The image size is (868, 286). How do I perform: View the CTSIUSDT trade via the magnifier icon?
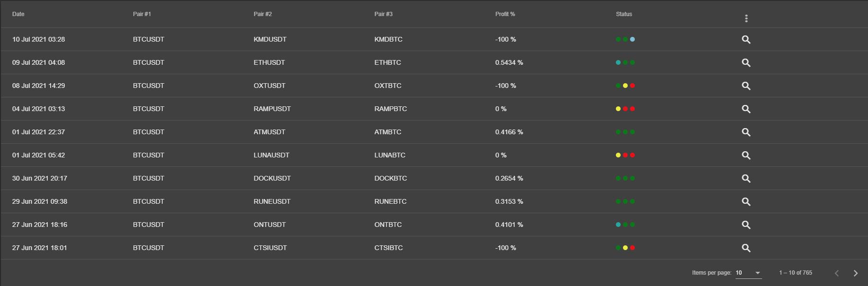point(746,248)
